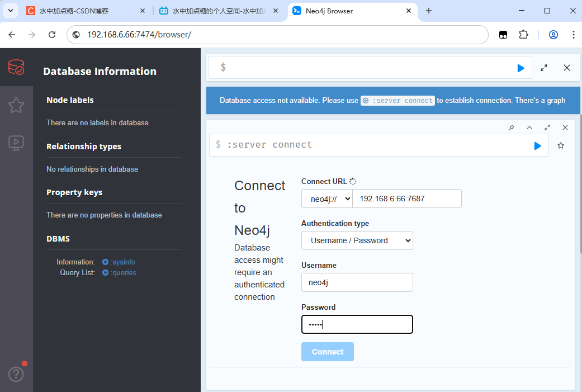Open the browser three-dot menu
The image size is (582, 392).
pyautogui.click(x=574, y=35)
